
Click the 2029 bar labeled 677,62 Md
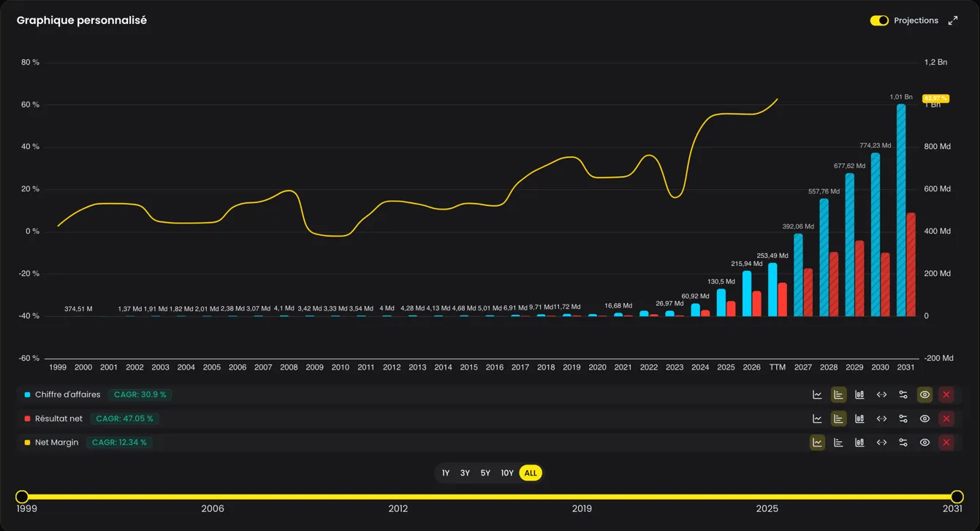850,245
